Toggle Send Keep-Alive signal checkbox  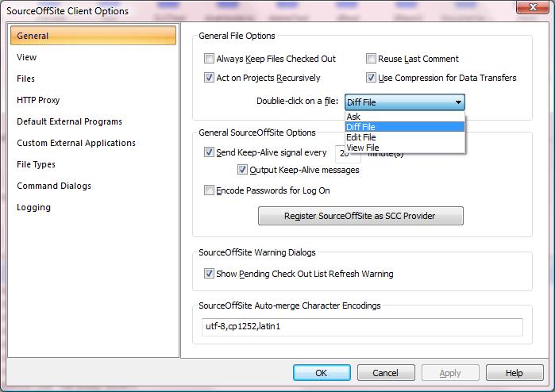click(x=210, y=152)
